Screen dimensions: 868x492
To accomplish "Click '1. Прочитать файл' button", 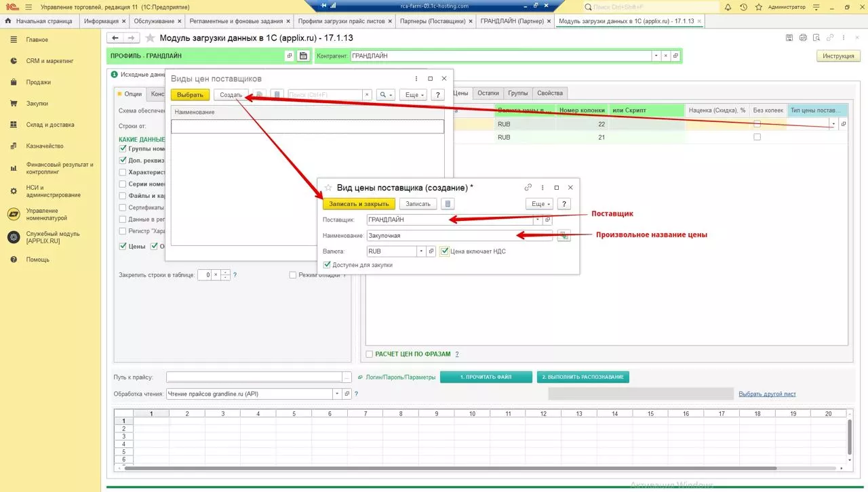I will [486, 377].
